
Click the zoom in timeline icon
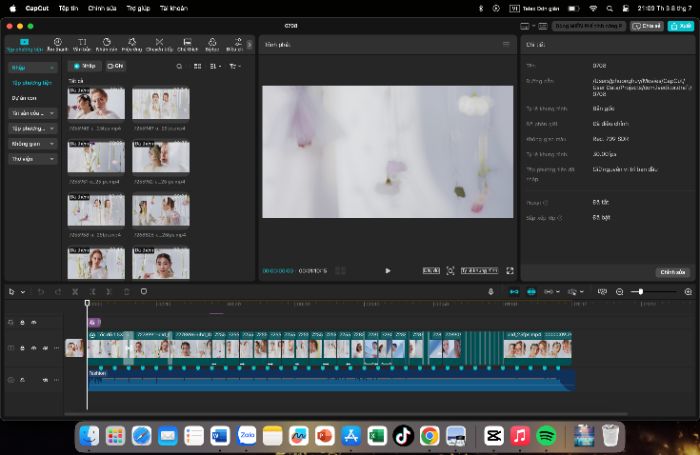click(688, 292)
